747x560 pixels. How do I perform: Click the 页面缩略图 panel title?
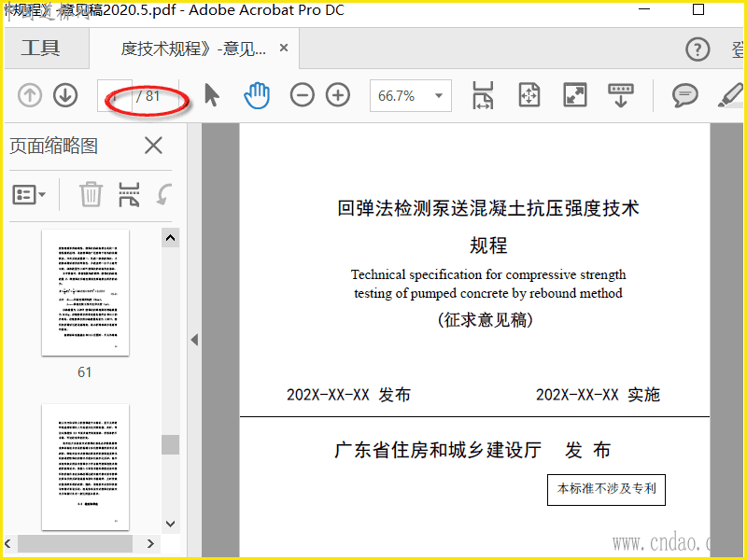click(x=54, y=146)
